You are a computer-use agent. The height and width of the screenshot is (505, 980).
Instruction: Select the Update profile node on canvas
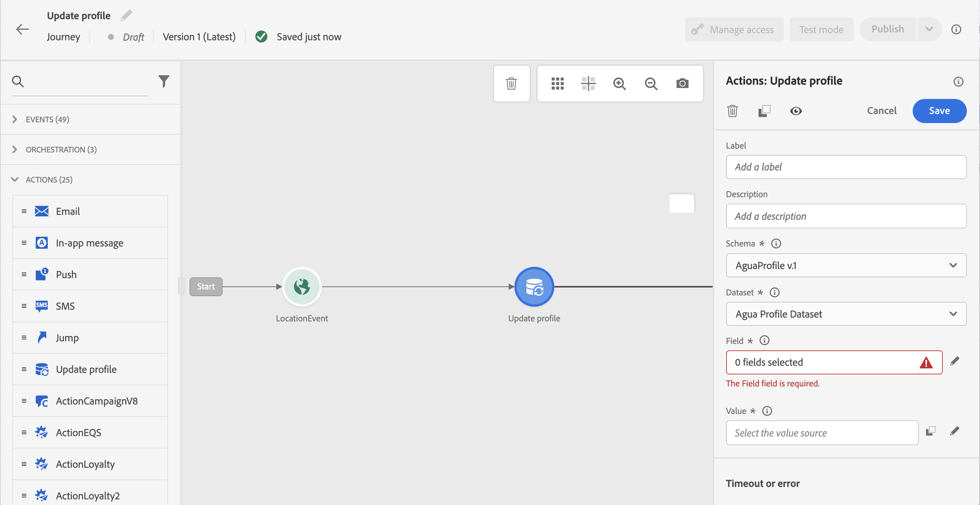pos(534,287)
